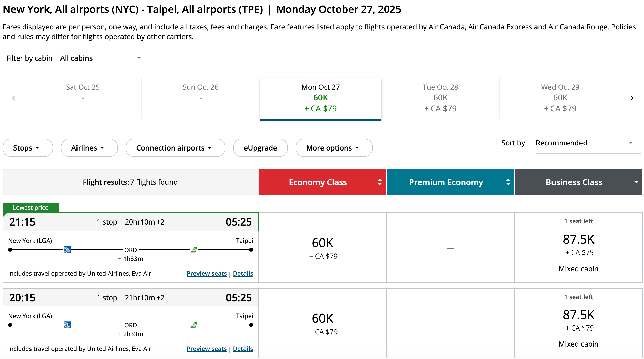Open Preview seats for 21:15 flight
The height and width of the screenshot is (359, 644).
(x=207, y=274)
